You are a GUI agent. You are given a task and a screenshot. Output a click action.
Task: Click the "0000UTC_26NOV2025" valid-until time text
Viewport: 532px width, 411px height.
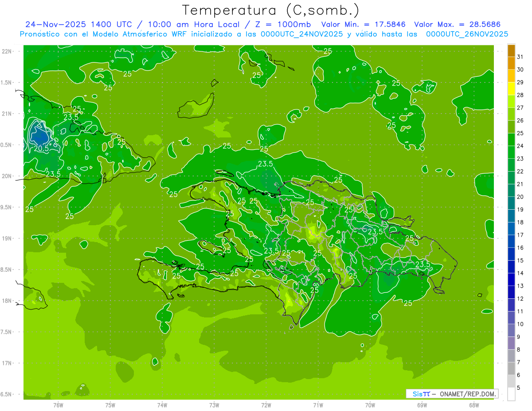pos(467,34)
